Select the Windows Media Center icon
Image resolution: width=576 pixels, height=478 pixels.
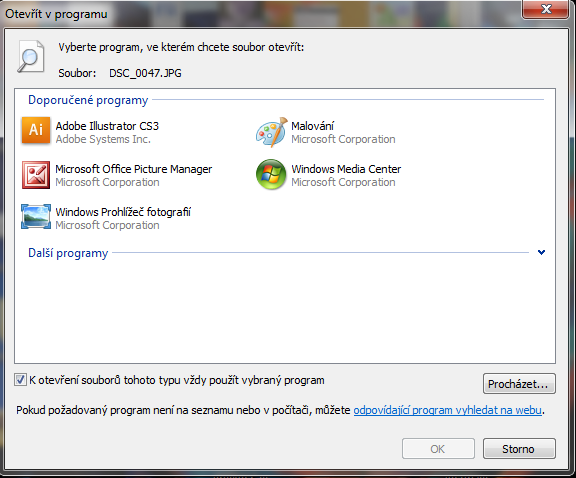pyautogui.click(x=271, y=175)
